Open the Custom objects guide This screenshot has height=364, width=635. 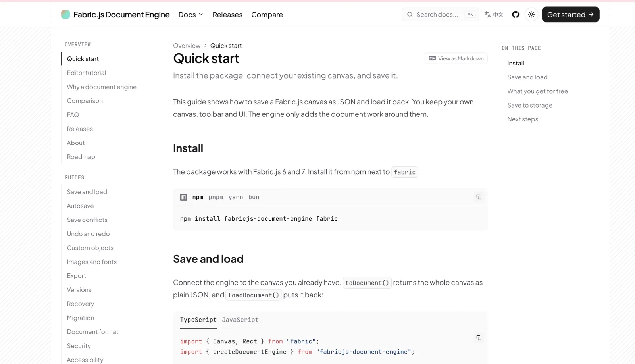(x=90, y=248)
